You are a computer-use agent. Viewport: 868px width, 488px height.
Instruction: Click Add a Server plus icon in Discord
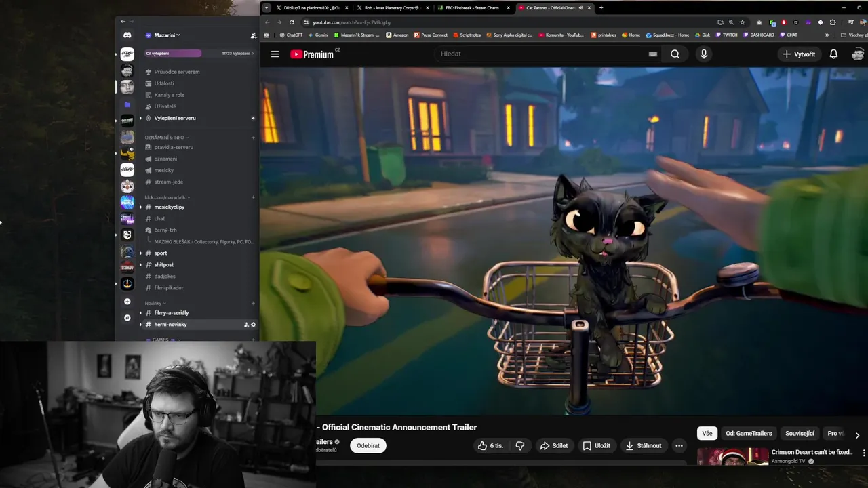tap(127, 302)
